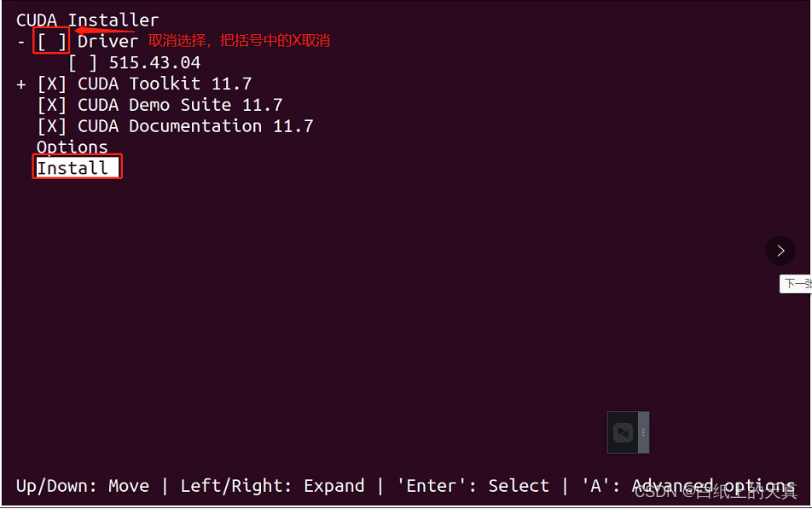Expand the Driver entry
The height and width of the screenshot is (509, 812).
[x=20, y=40]
